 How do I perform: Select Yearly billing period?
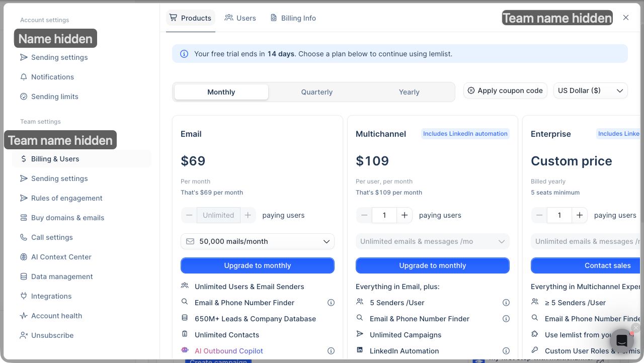[x=409, y=92]
